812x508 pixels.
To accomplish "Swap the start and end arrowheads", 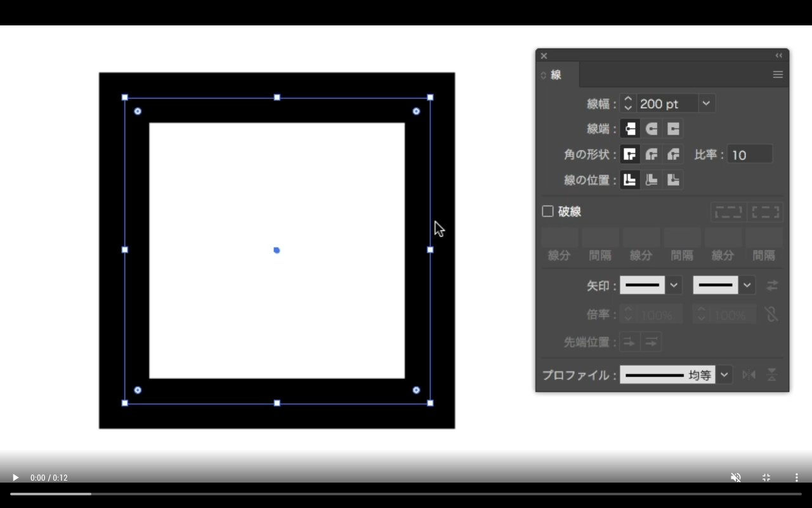I will coord(771,285).
